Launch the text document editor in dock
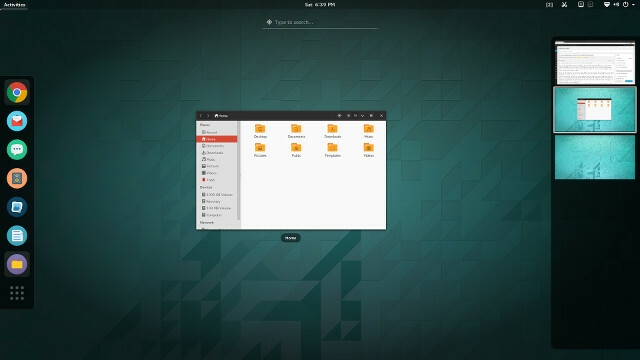Image resolution: width=640 pixels, height=360 pixels. pyautogui.click(x=17, y=236)
